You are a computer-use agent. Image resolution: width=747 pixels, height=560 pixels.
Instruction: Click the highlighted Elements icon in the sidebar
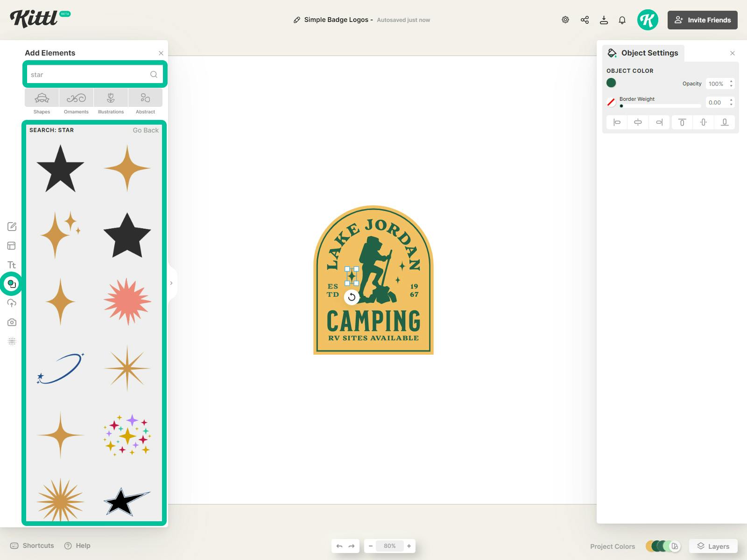(x=11, y=283)
